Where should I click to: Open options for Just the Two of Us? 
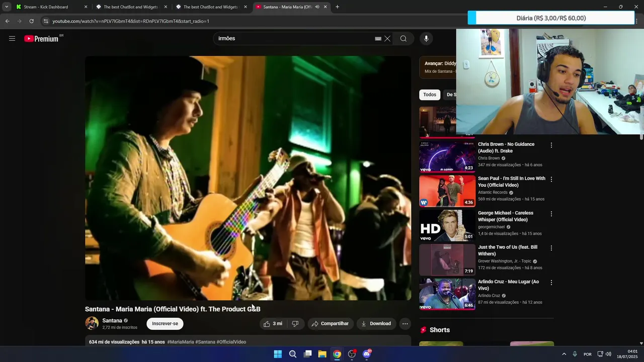[x=551, y=248]
